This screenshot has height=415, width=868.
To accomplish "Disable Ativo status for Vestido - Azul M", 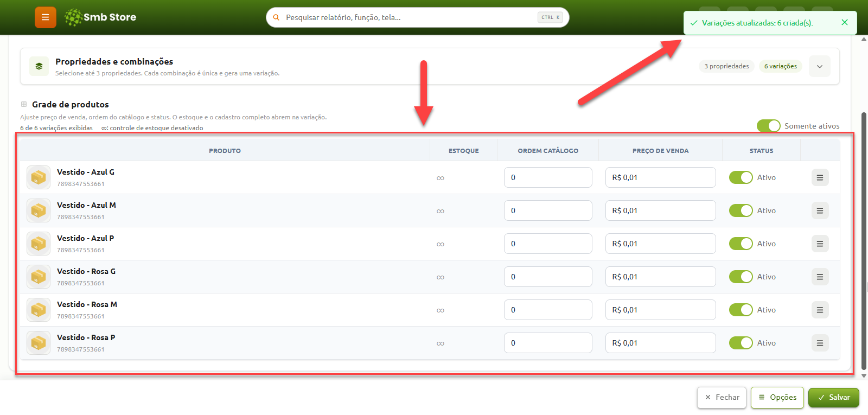I will [x=741, y=210].
